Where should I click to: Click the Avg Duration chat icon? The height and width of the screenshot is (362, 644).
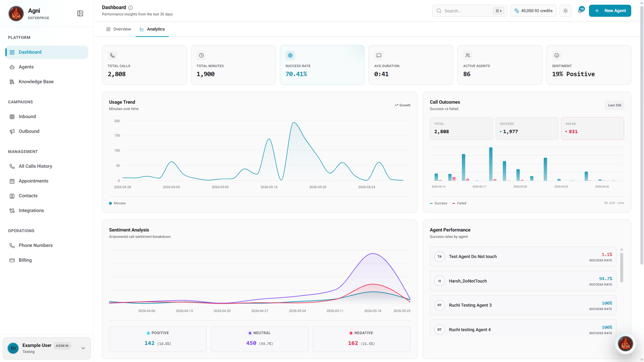[x=379, y=55]
